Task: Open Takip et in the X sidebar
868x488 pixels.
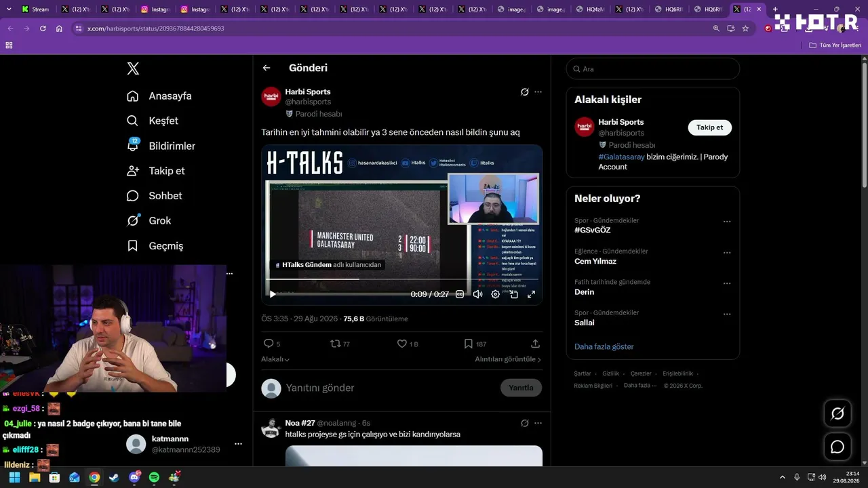Action: [156, 171]
